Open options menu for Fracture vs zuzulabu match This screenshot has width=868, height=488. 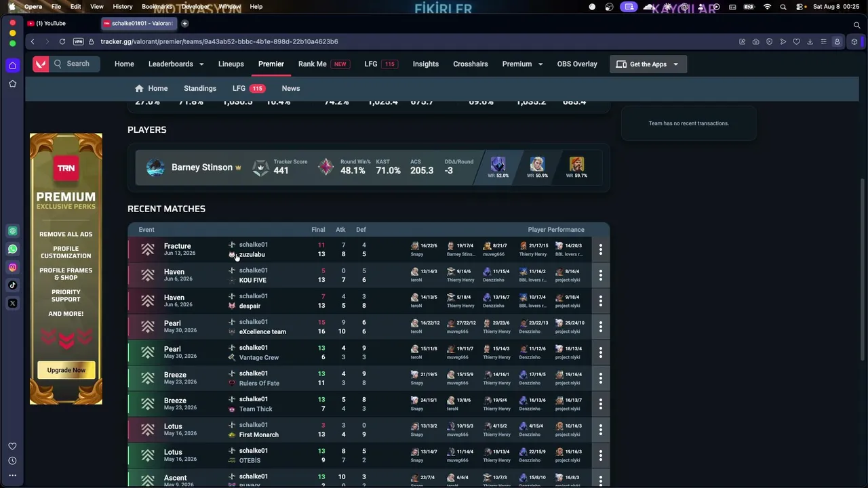pyautogui.click(x=600, y=249)
